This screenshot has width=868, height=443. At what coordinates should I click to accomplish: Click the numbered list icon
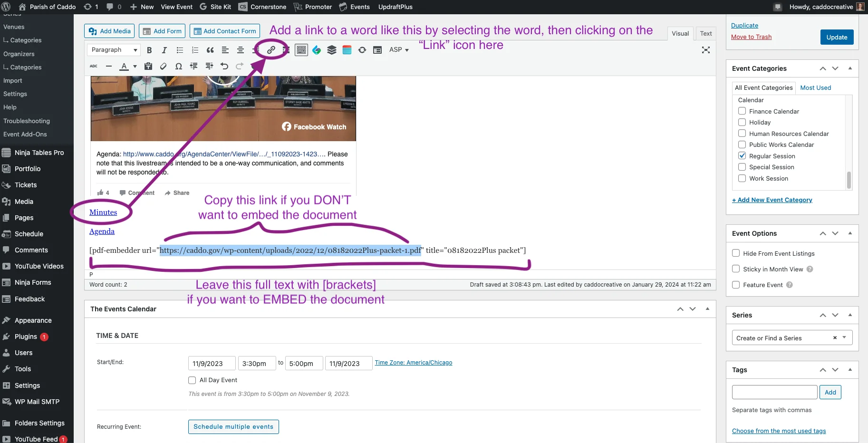[x=195, y=50]
